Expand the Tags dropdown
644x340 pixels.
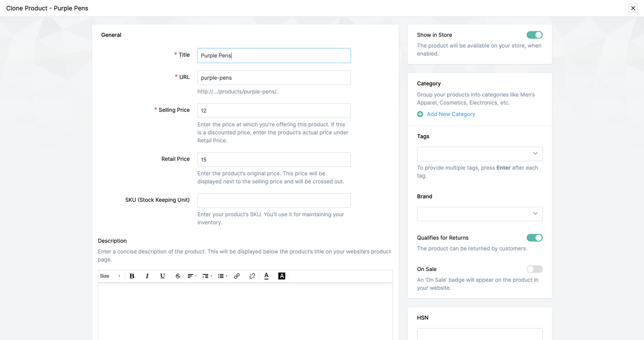tap(480, 154)
